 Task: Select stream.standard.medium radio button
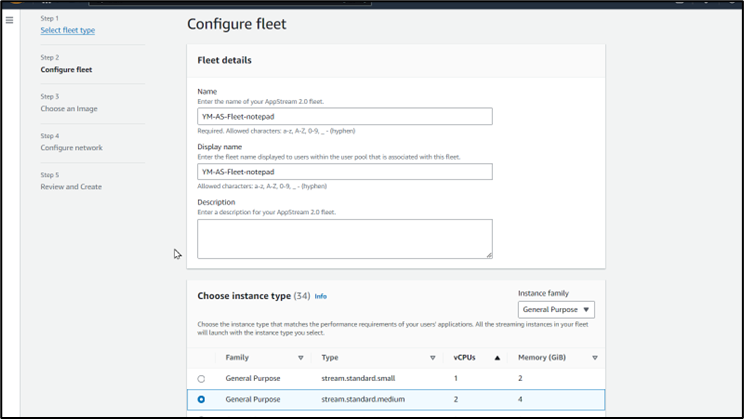[x=201, y=400]
